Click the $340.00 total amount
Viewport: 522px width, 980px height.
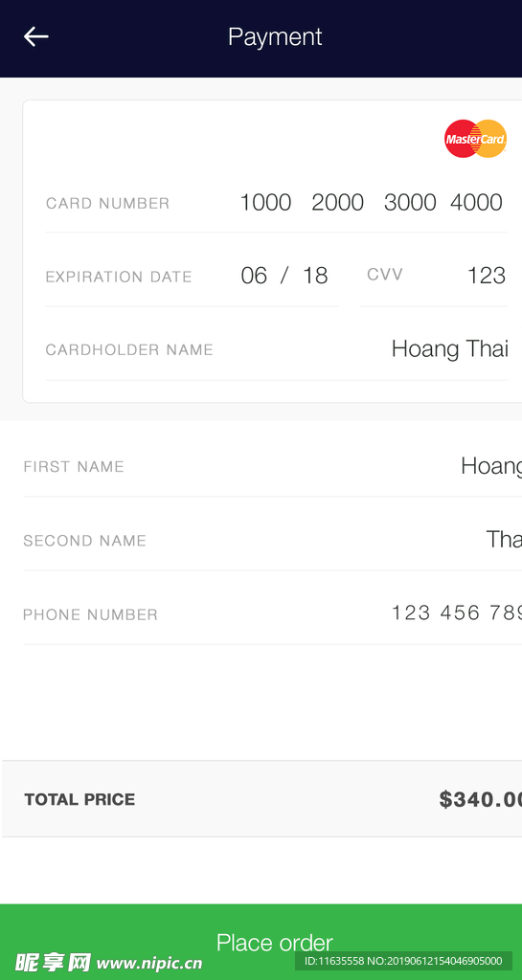pyautogui.click(x=480, y=799)
